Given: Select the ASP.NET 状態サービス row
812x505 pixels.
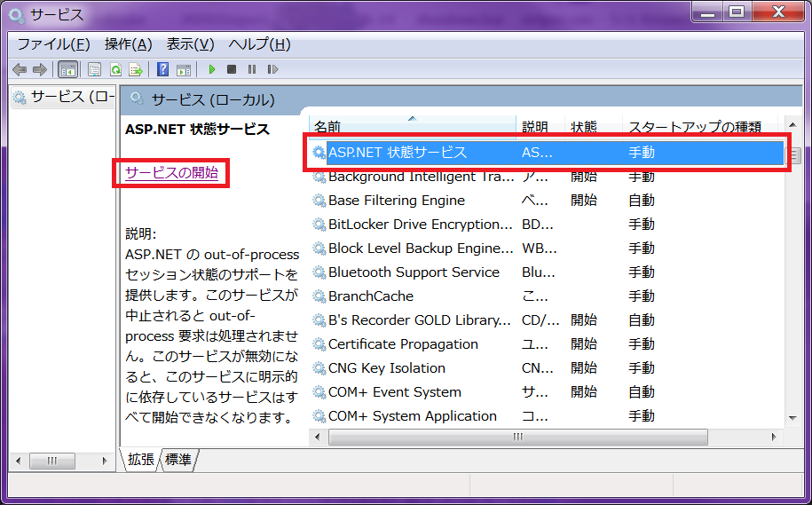Looking at the screenshot, I should click(547, 153).
